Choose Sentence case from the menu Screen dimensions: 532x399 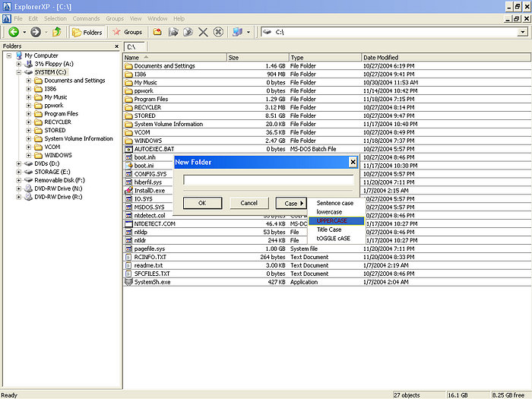[x=335, y=203]
